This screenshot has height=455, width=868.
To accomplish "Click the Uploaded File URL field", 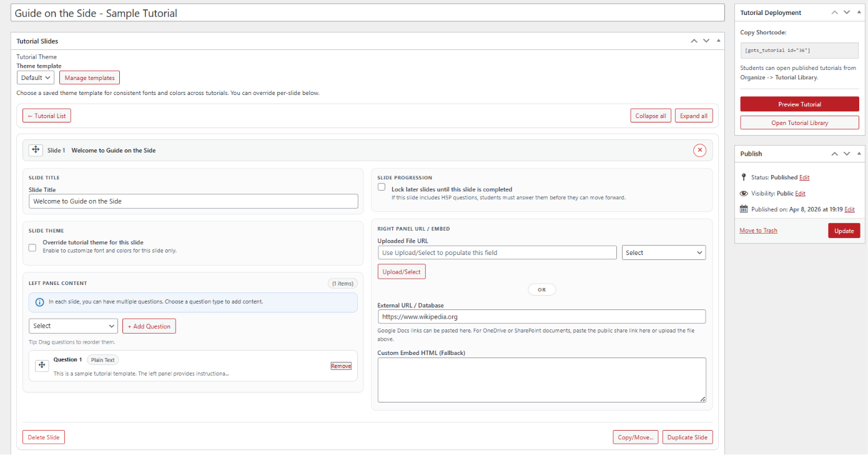I will pyautogui.click(x=497, y=252).
